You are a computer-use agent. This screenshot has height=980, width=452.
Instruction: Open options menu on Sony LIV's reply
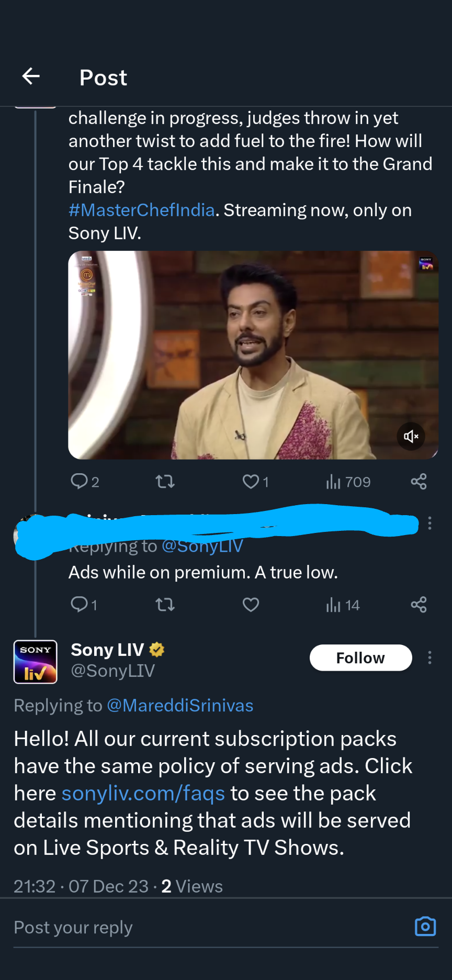[430, 658]
